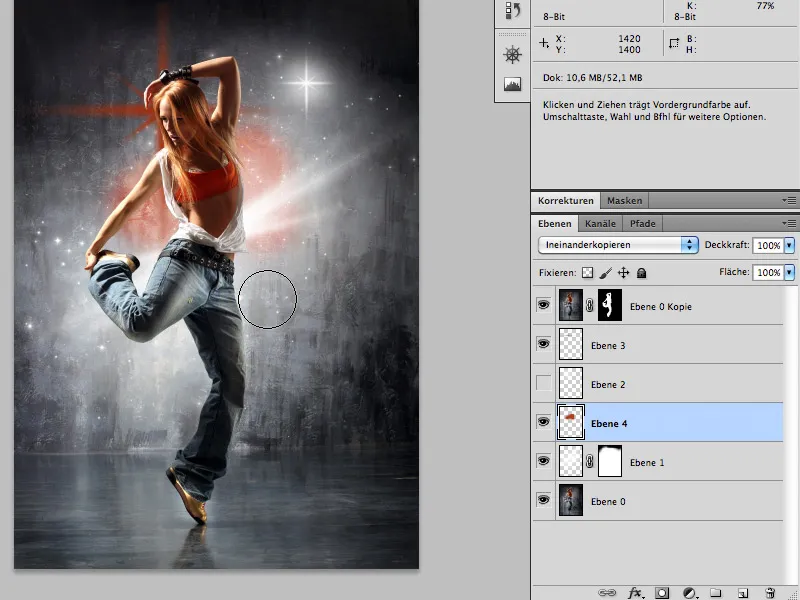Select the Ebene 1 layer mask thumbnail

click(608, 461)
